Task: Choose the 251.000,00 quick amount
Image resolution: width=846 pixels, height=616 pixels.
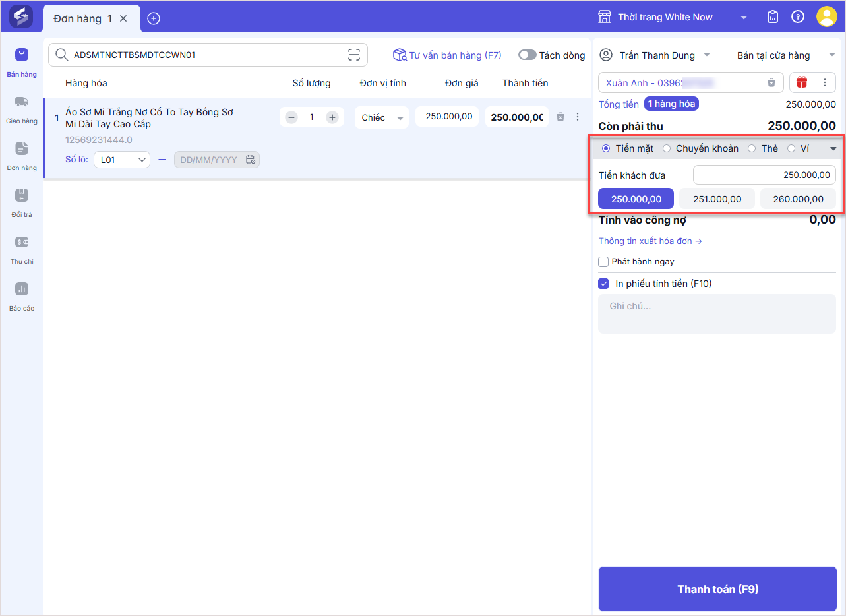Action: point(717,199)
